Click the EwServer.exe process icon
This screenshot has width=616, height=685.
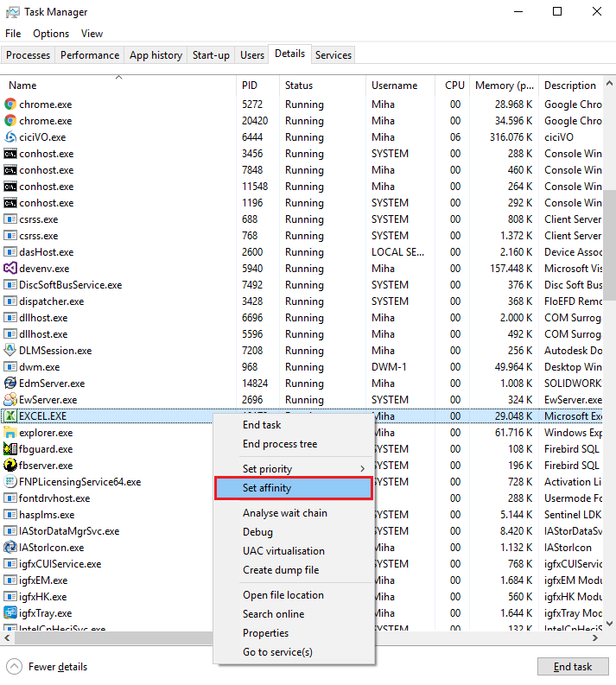(10, 400)
